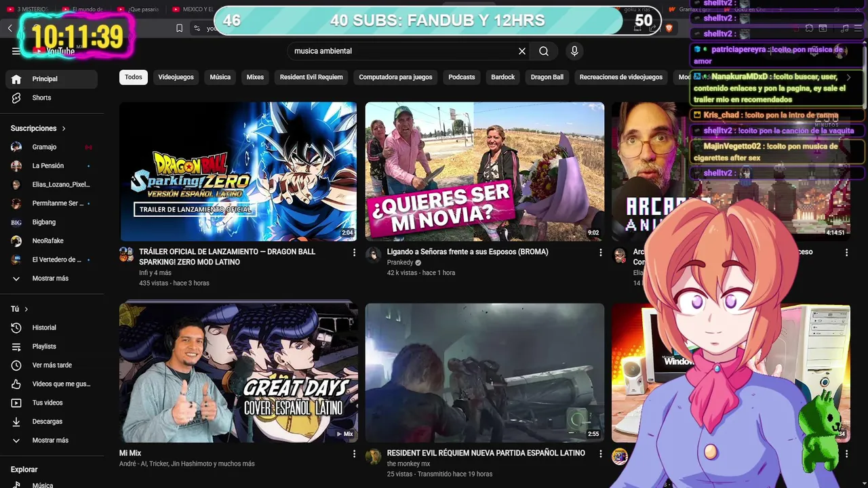Open options menu for Dragon Ball trailer video

pyautogui.click(x=354, y=252)
